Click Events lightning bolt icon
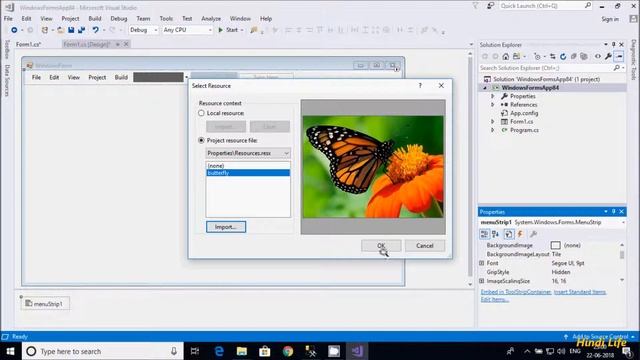 [520, 234]
